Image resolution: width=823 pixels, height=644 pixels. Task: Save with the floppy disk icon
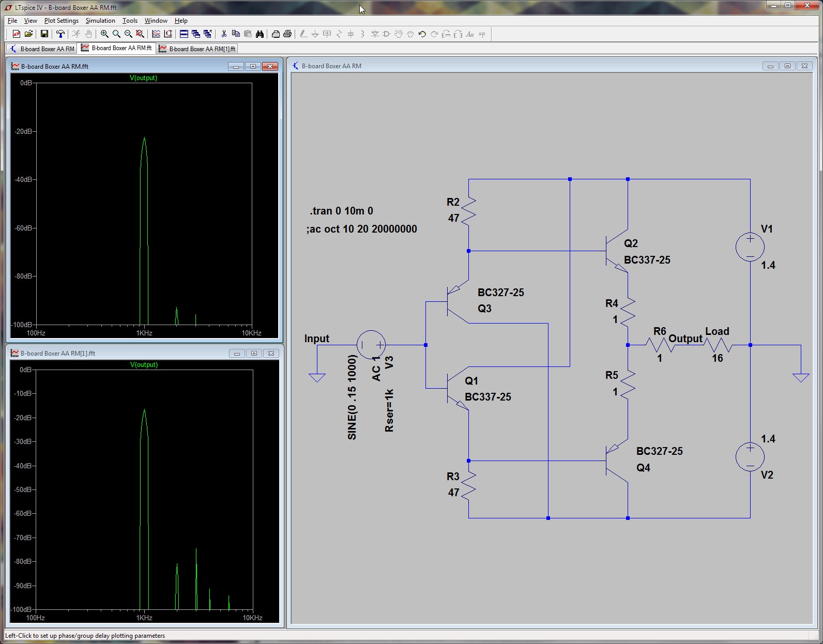click(x=44, y=34)
